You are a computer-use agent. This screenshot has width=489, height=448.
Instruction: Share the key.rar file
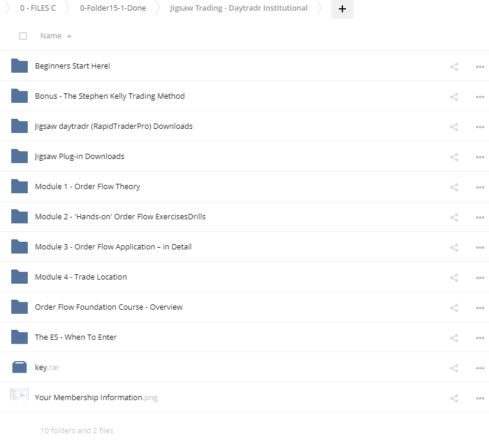454,368
